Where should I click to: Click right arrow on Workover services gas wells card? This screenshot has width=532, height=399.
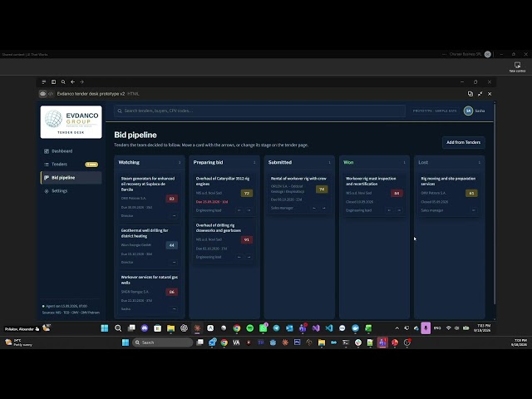point(174,308)
